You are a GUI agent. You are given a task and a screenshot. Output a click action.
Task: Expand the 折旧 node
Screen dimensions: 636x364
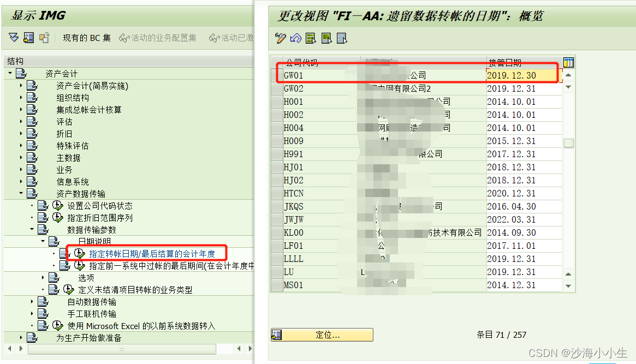21,133
